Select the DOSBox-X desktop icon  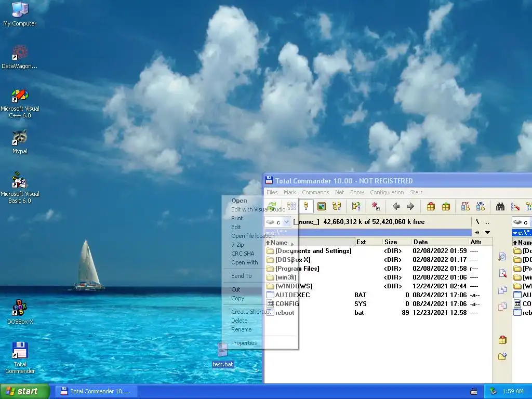(x=20, y=312)
